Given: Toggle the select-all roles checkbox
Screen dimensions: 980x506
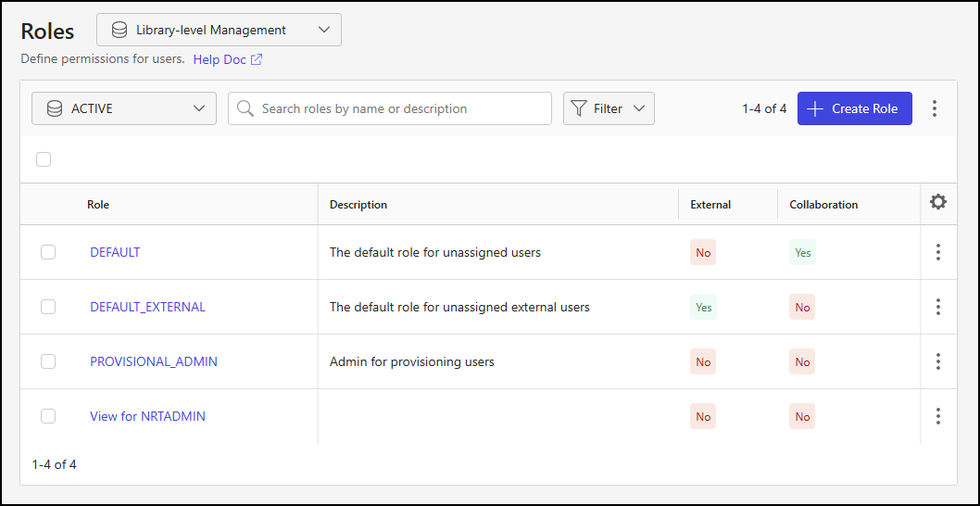Looking at the screenshot, I should click(44, 159).
